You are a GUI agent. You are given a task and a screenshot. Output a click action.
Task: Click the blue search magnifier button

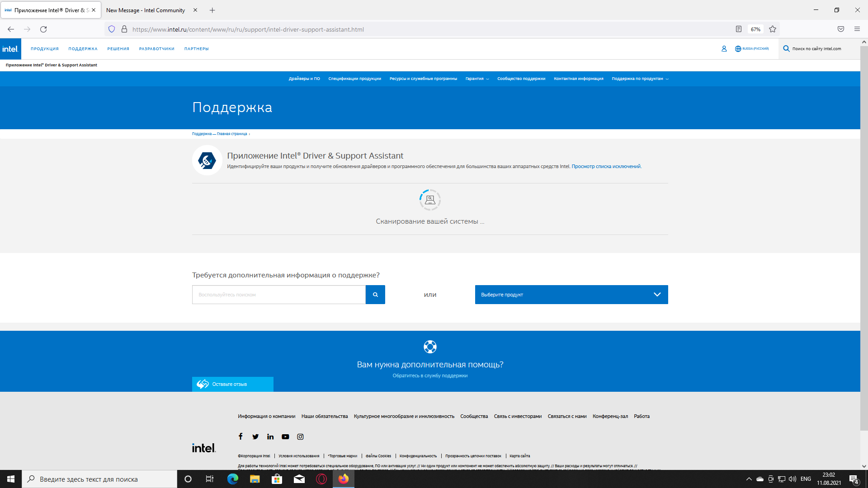point(375,295)
